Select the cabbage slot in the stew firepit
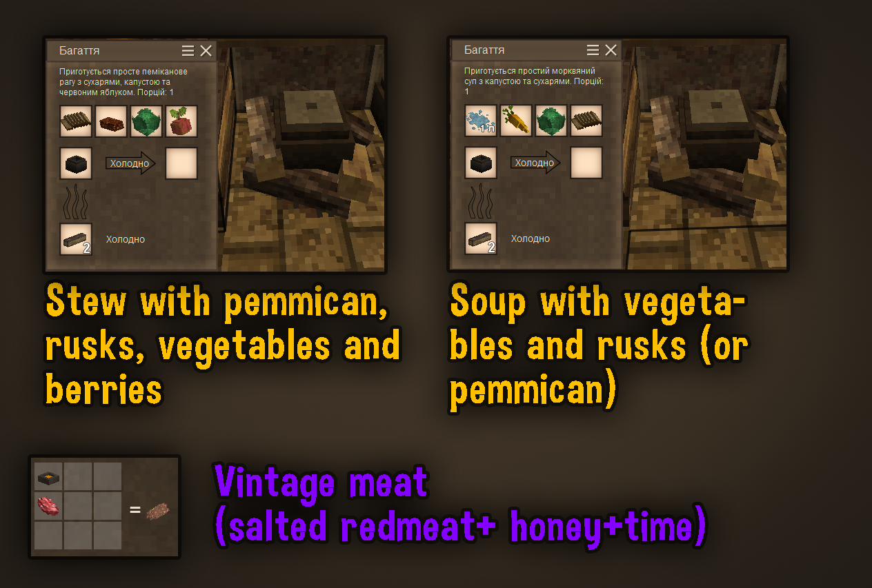The height and width of the screenshot is (588, 872). (x=146, y=121)
